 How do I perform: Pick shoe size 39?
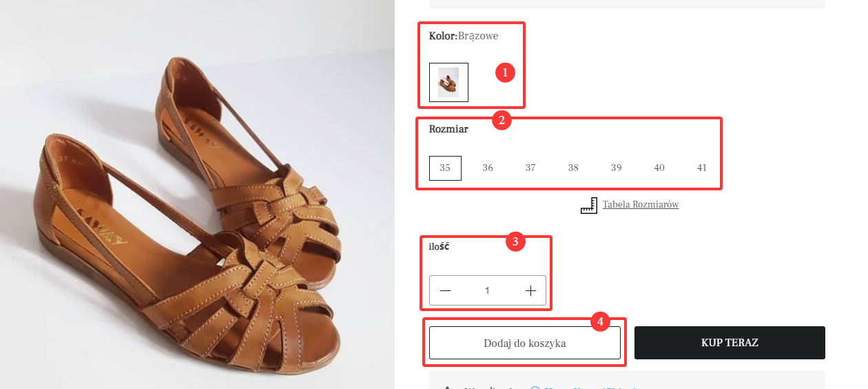(617, 168)
